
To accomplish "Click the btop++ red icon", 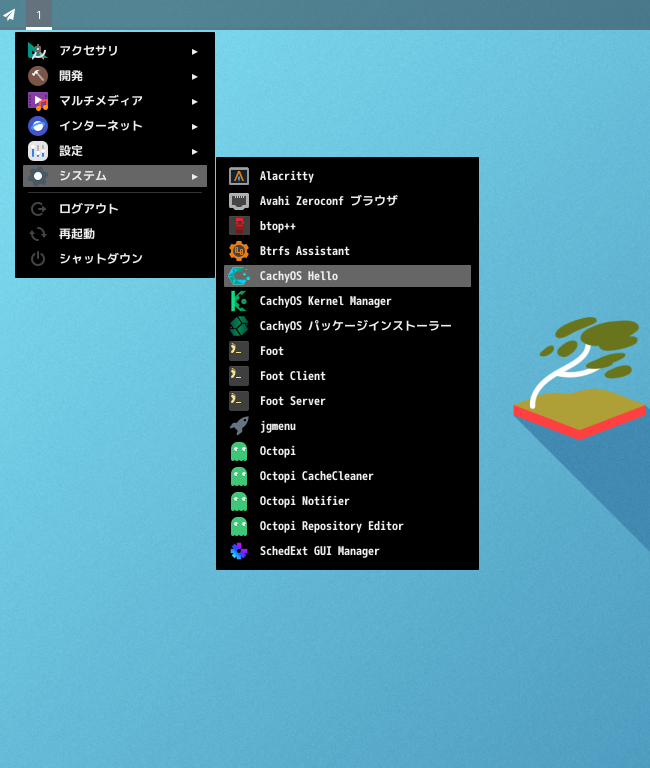I will (239, 226).
